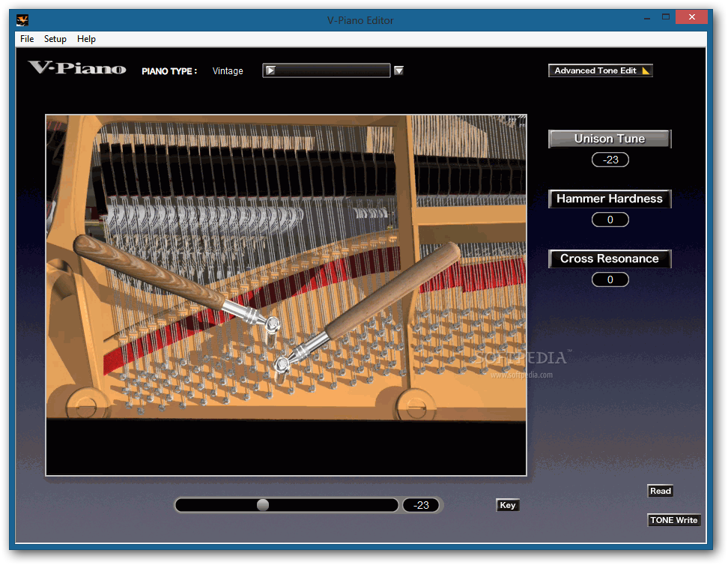This screenshot has height=565, width=728.
Task: Click the piano tuning illustration view
Action: [286, 295]
